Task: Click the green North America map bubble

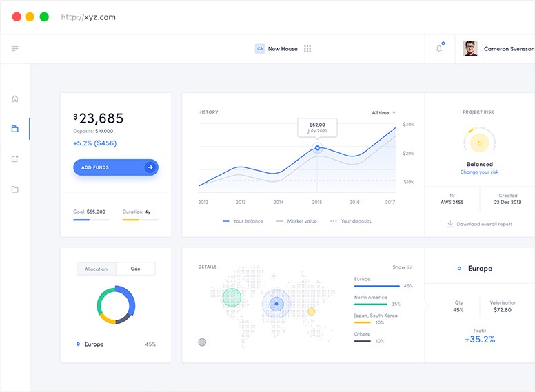Action: 232,297
